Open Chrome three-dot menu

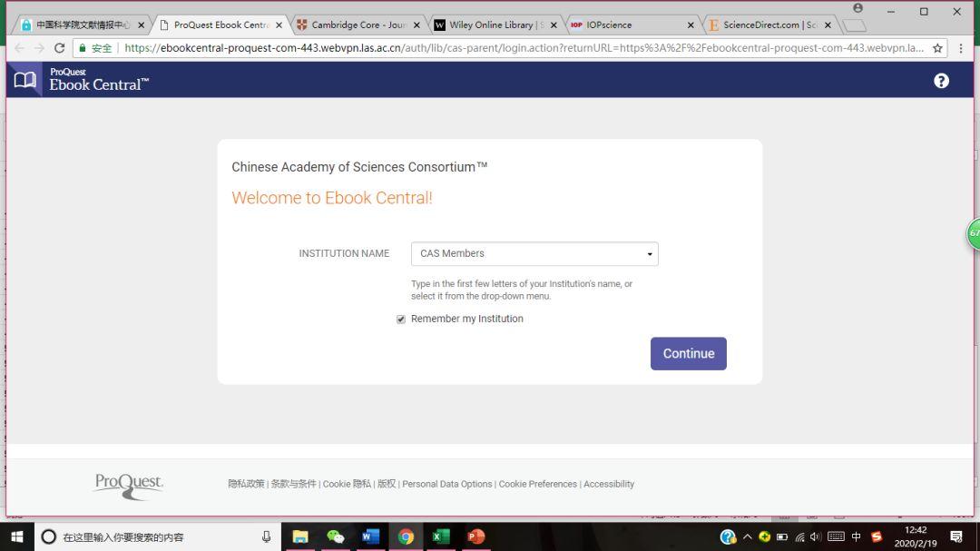(x=961, y=48)
